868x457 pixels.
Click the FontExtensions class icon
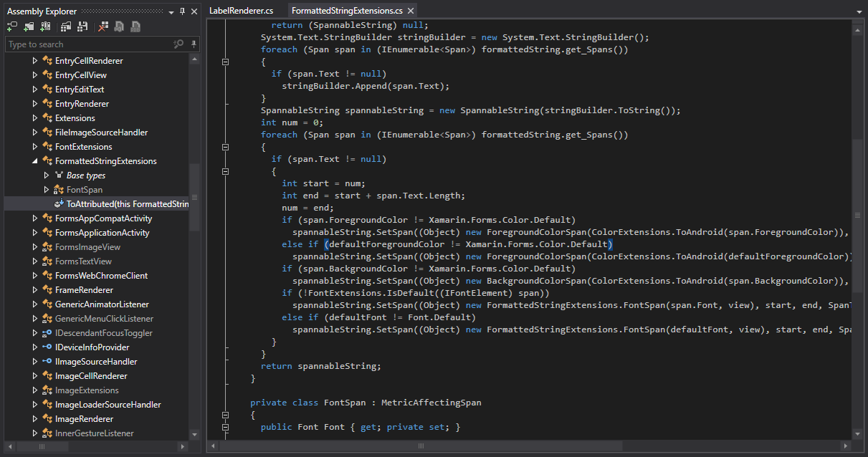[47, 147]
